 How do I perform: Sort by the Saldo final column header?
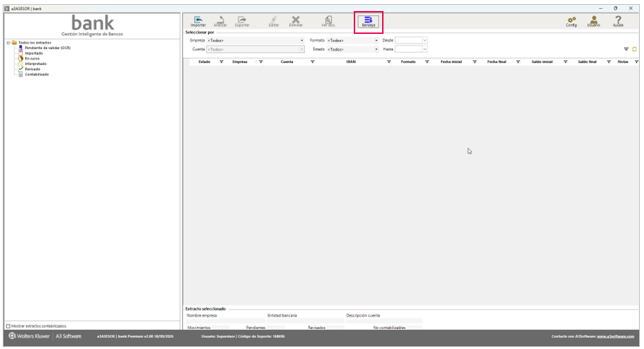587,62
